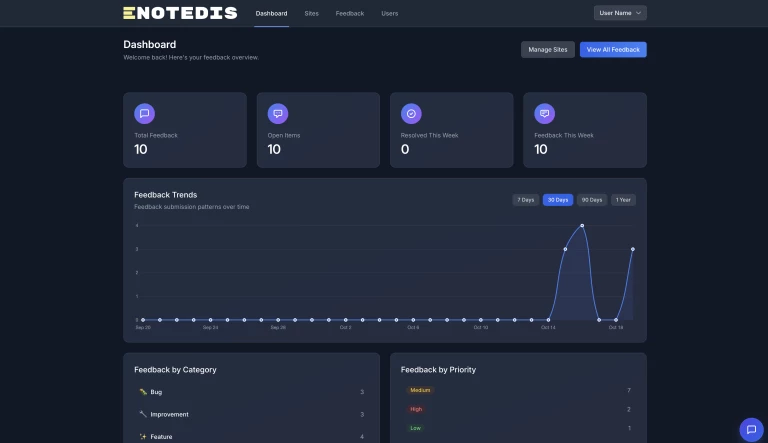Select the 30 Days range option
Image resolution: width=768 pixels, height=443 pixels.
pyautogui.click(x=557, y=200)
